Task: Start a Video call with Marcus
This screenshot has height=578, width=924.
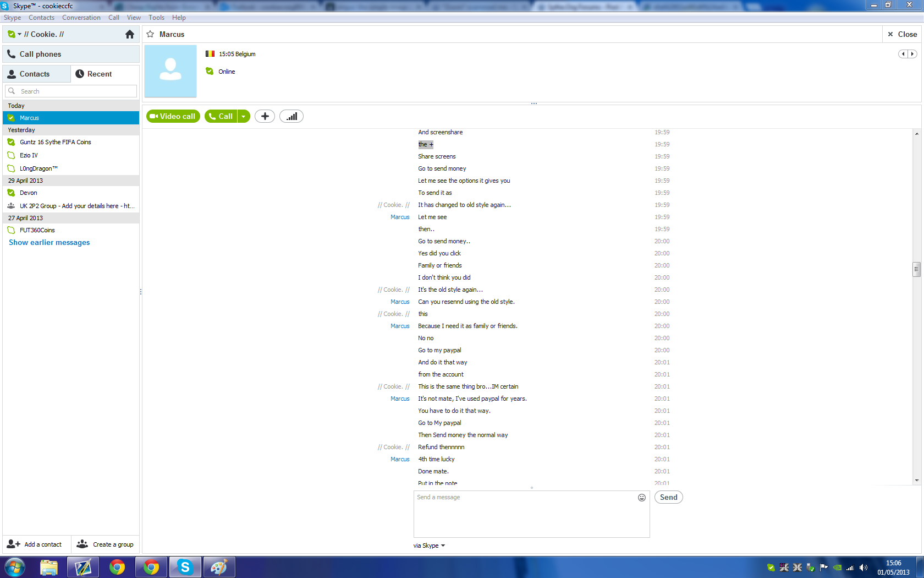Action: tap(173, 116)
